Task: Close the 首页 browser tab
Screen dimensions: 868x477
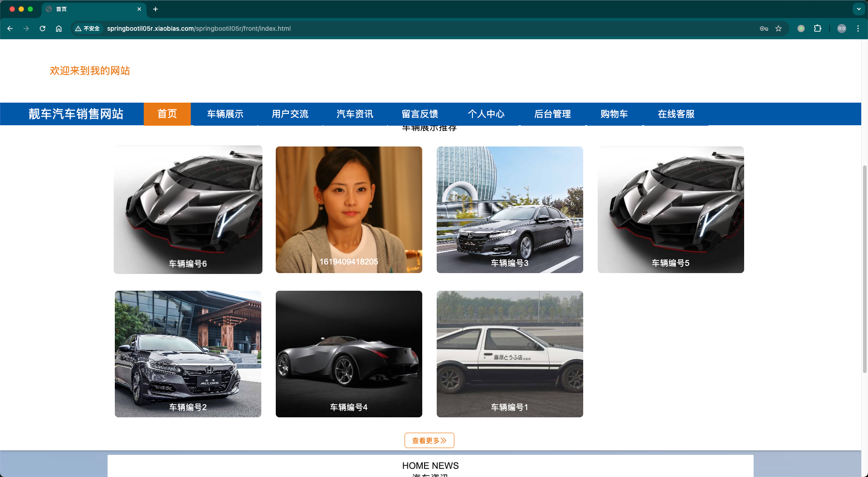Action: coord(139,9)
